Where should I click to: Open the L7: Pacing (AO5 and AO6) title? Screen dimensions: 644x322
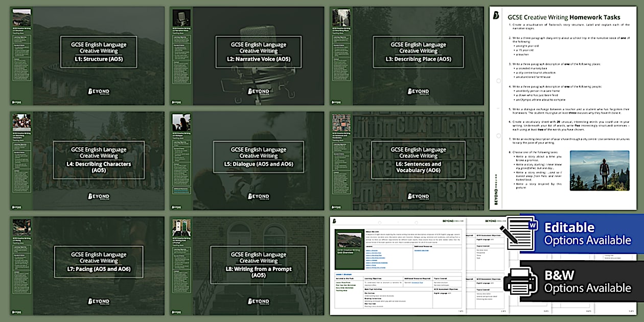point(99,262)
